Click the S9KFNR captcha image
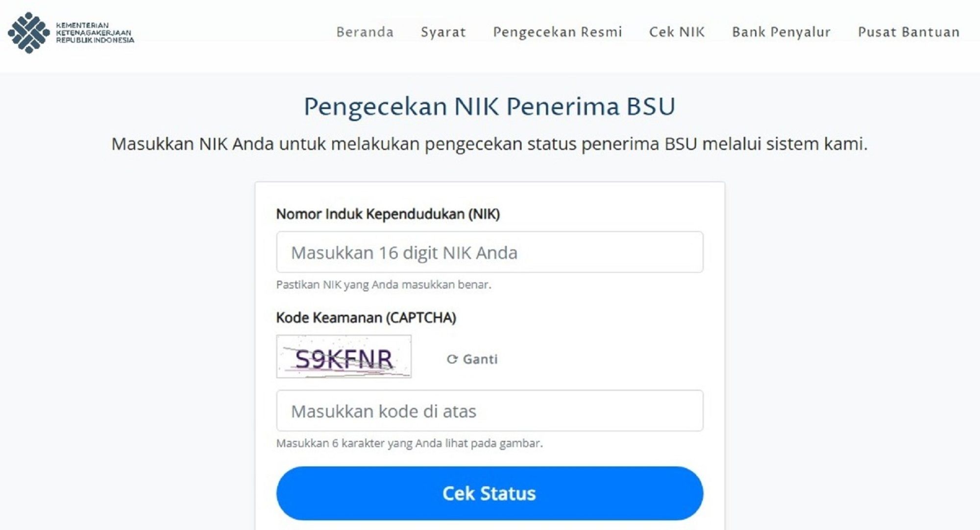The image size is (980, 530). pos(343,357)
